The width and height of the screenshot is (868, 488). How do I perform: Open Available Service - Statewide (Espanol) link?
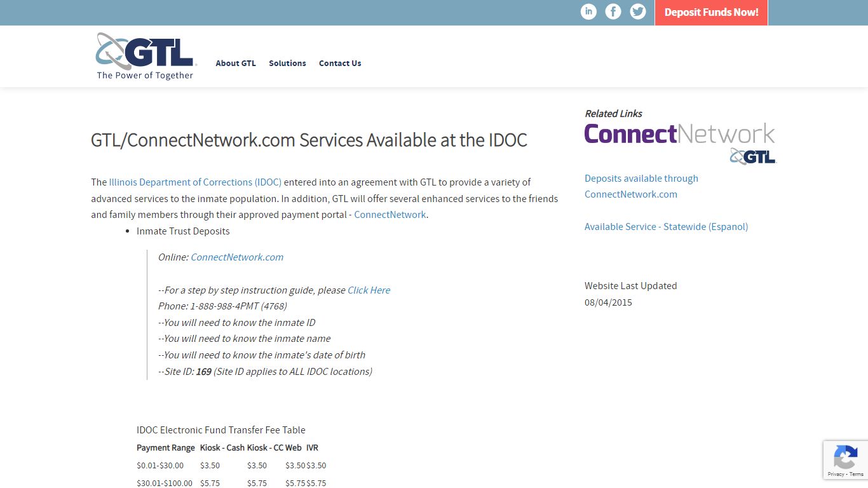click(x=666, y=226)
